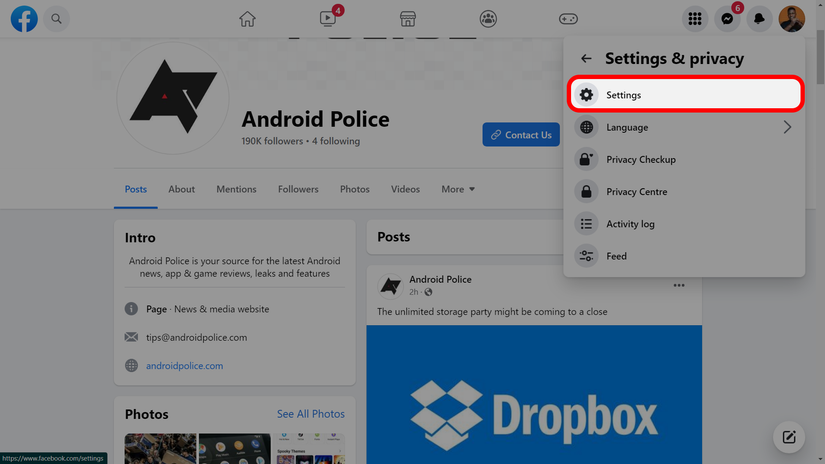Select Privacy Centre menu entry

coord(686,191)
